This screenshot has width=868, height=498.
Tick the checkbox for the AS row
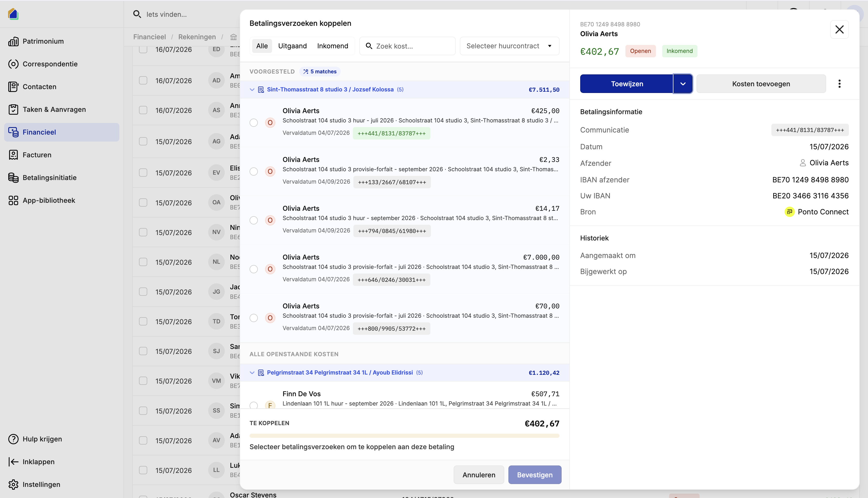[x=143, y=110]
